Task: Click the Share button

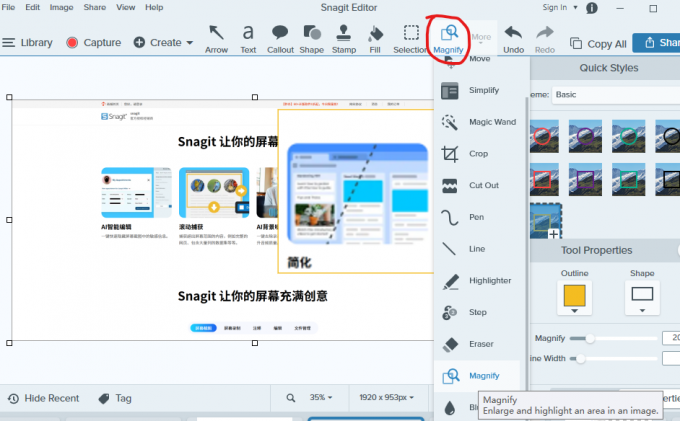Action: pos(657,42)
